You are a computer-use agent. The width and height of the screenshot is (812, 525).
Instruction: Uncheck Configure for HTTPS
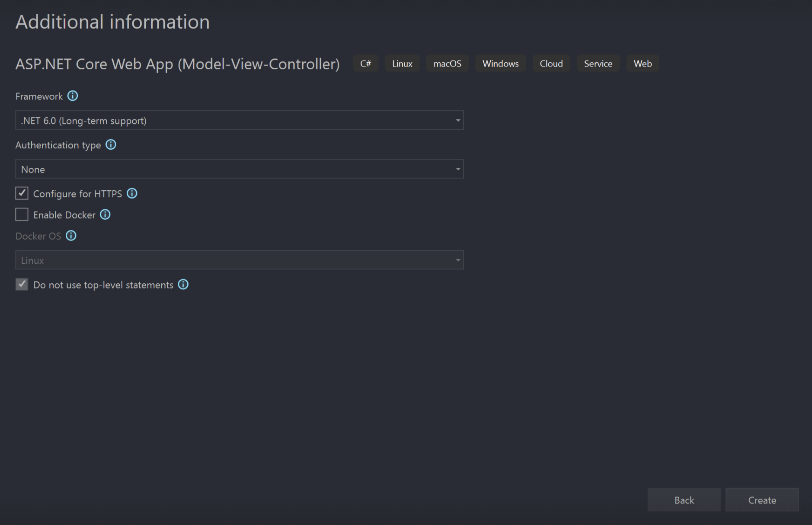pyautogui.click(x=21, y=193)
